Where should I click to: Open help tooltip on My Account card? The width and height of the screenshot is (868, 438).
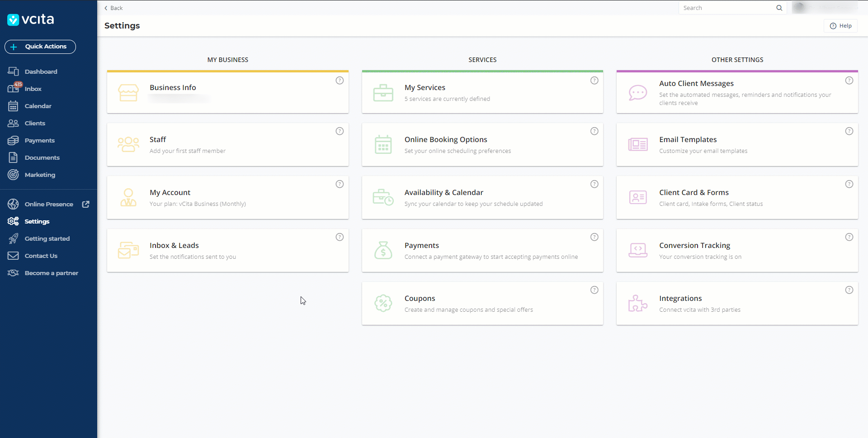click(x=340, y=184)
